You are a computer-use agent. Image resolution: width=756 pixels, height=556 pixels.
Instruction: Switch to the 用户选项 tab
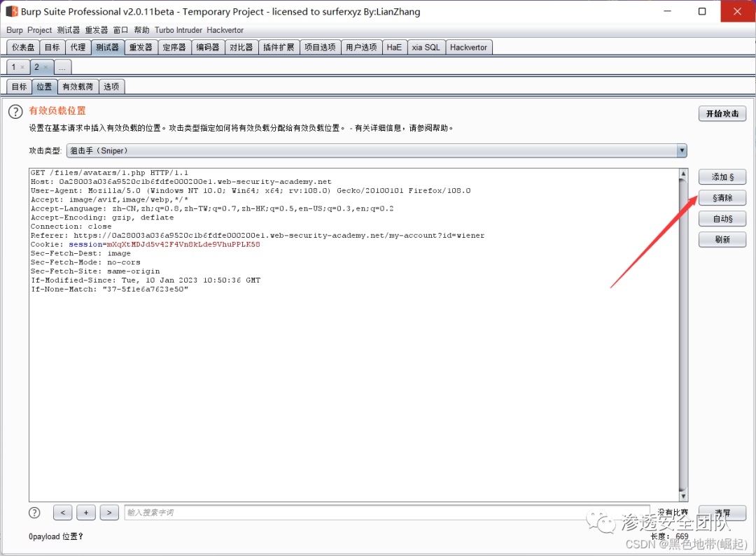(362, 48)
